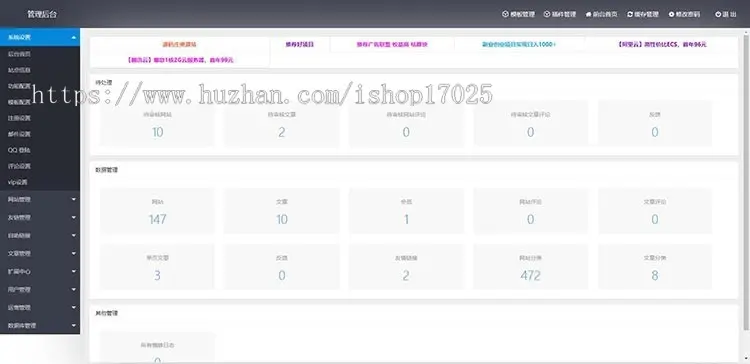Click the refresh icon beside 缓存管理
Screen dimensions: 750x364
click(x=630, y=14)
